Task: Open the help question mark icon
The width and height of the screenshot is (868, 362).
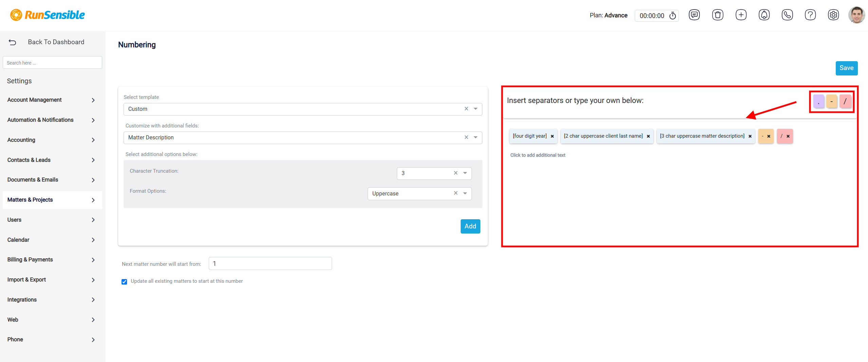Action: coord(810,15)
